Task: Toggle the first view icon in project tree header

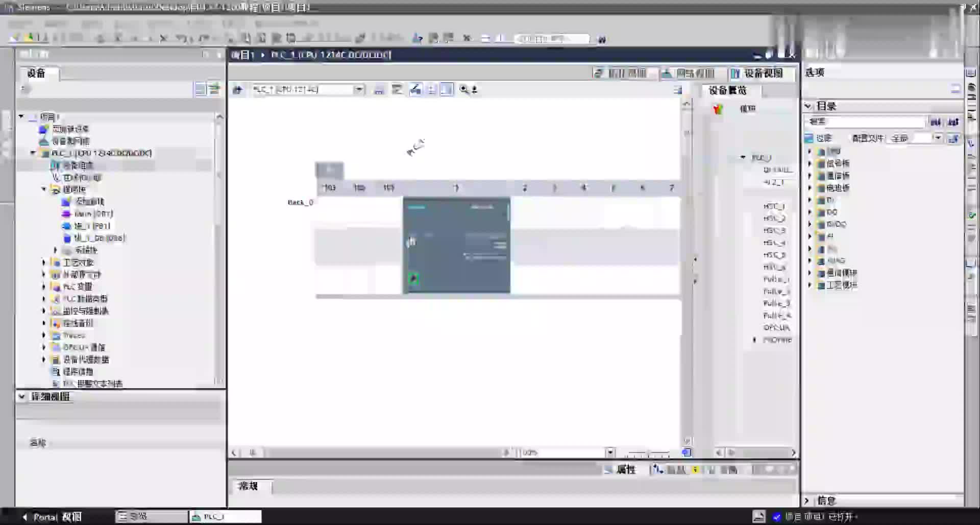Action: (x=200, y=89)
